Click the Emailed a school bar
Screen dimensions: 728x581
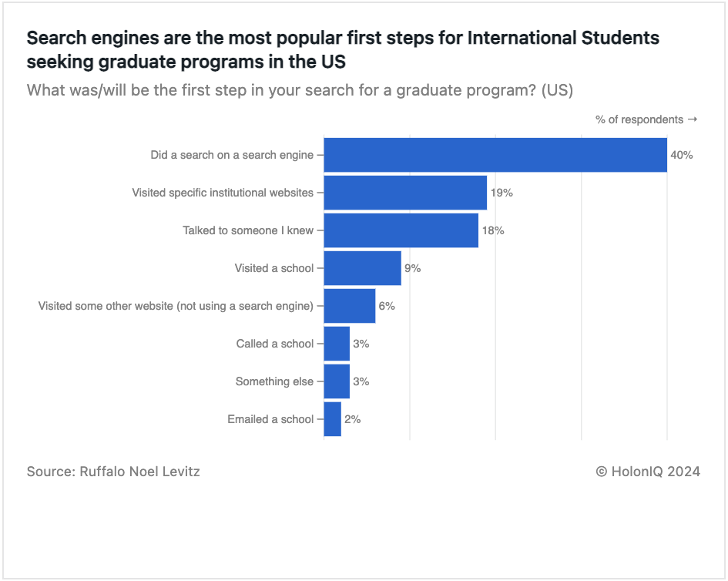333,419
